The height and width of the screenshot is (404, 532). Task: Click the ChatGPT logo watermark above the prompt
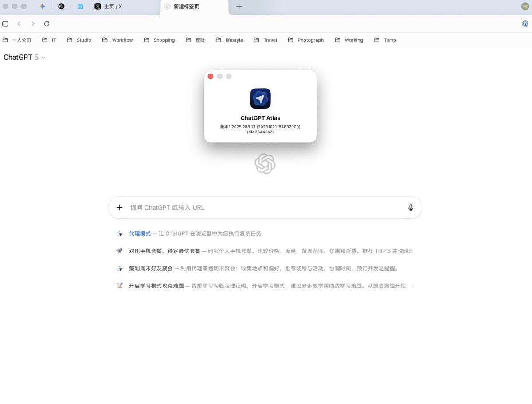click(264, 164)
